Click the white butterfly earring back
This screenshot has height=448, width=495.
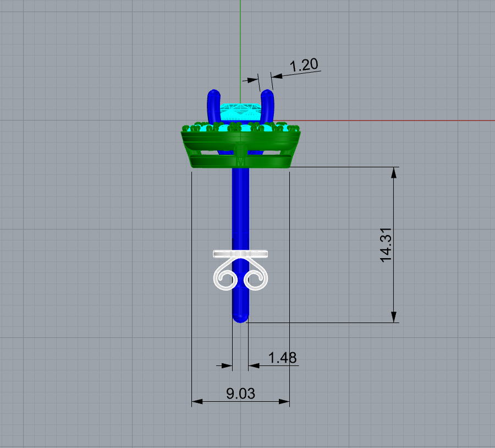click(x=240, y=270)
